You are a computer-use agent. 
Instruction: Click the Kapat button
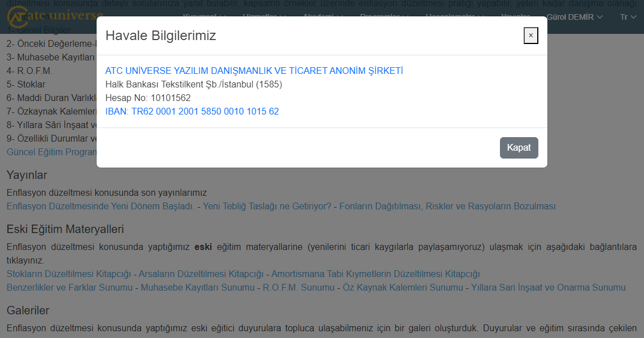coord(519,148)
